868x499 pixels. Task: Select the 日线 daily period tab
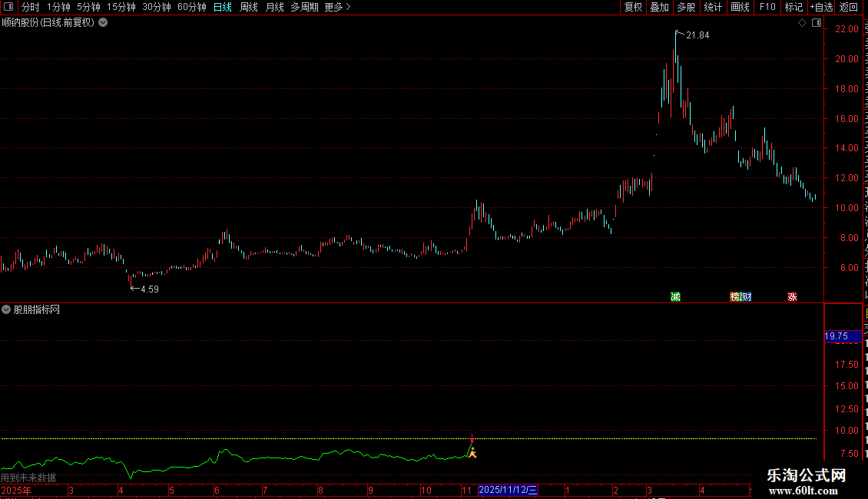(x=223, y=7)
